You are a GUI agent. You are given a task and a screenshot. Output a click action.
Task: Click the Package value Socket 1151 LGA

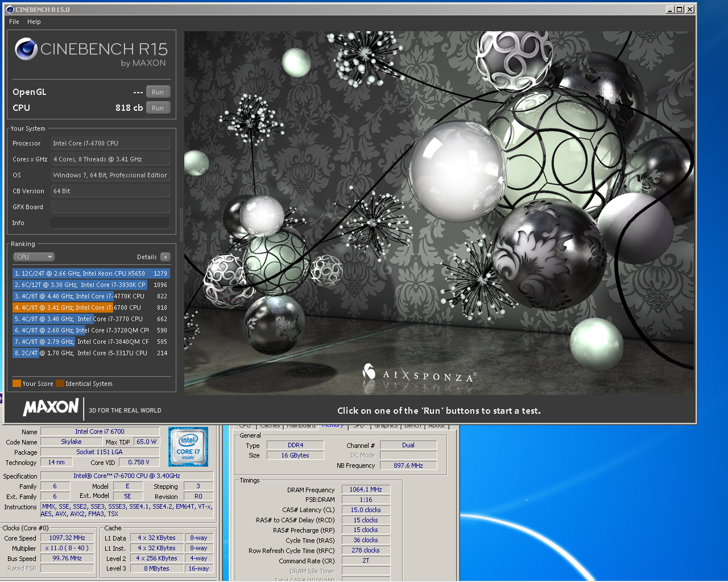(x=100, y=452)
